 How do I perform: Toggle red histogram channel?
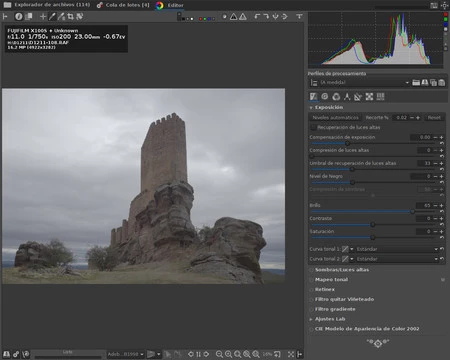point(446,15)
